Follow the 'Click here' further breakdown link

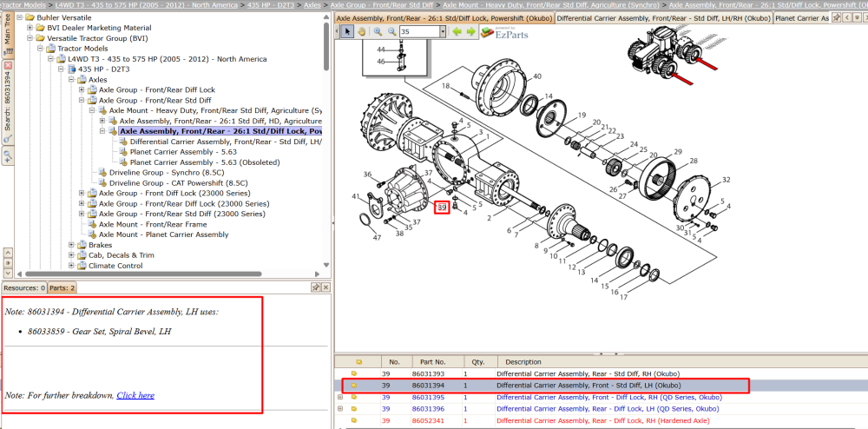[135, 395]
